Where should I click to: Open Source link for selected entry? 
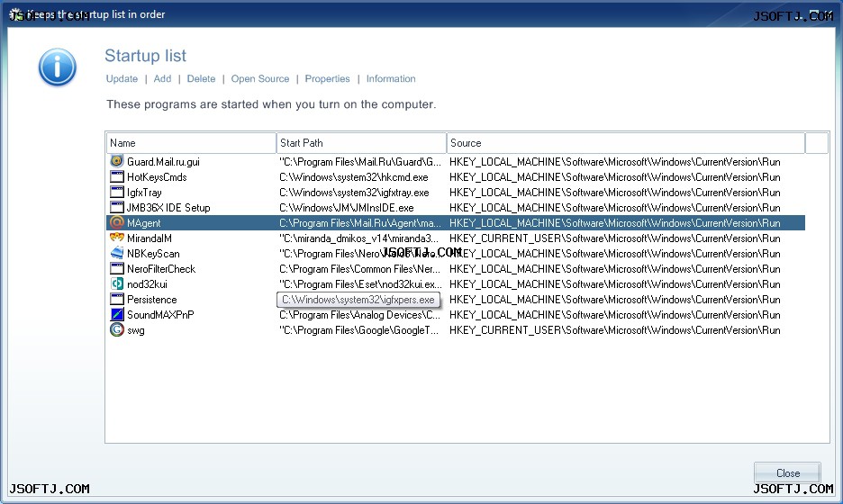click(260, 78)
